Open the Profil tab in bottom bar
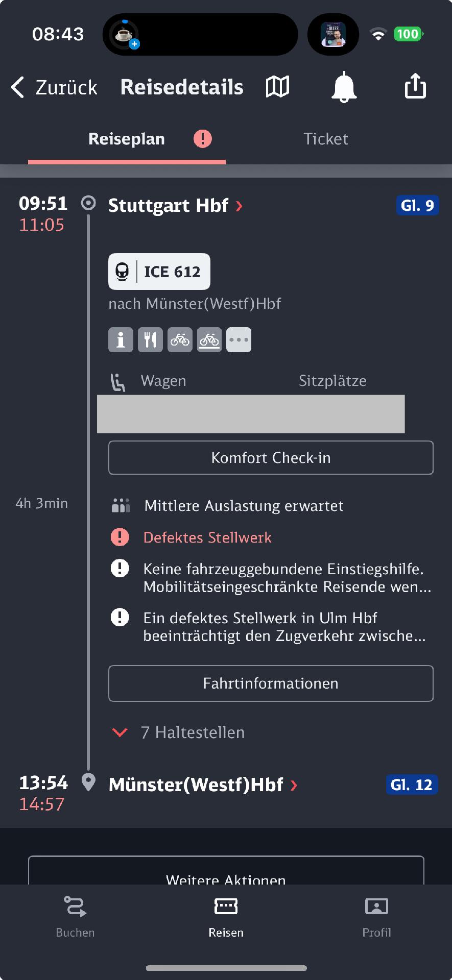This screenshot has height=980, width=452. (377, 917)
